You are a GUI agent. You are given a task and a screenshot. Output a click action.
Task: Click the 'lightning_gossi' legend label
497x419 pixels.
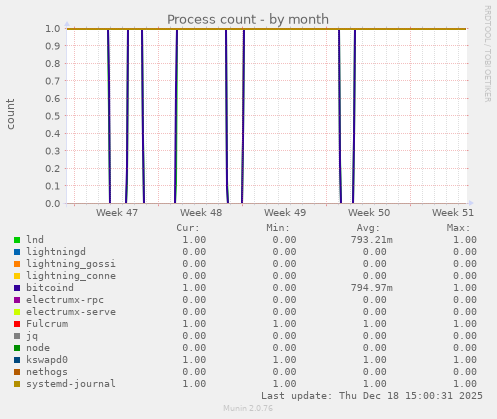coord(71,264)
